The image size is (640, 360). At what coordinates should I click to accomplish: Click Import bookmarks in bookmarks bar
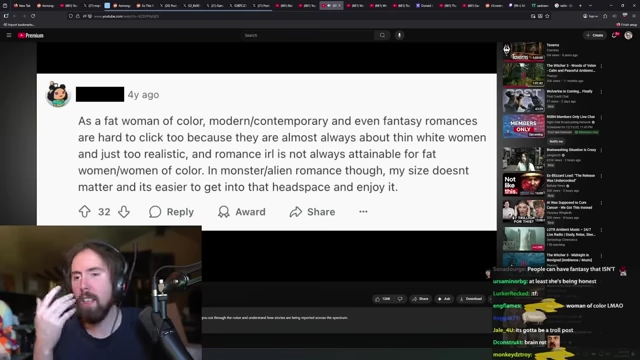tap(18, 25)
